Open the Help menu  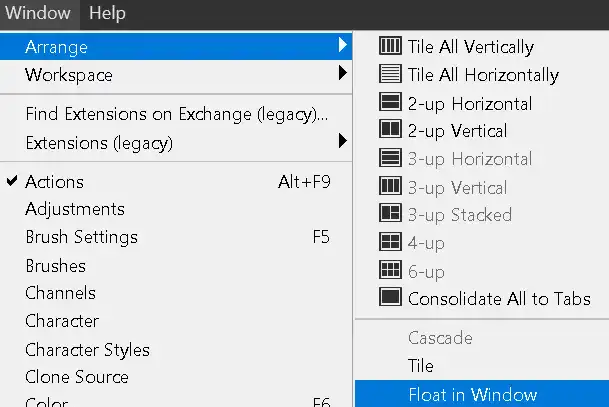(107, 13)
